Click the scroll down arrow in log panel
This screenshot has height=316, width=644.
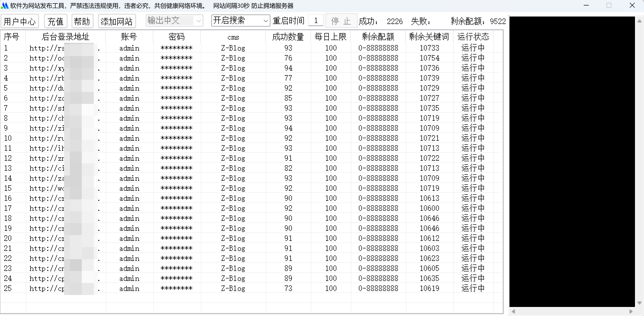(x=639, y=303)
